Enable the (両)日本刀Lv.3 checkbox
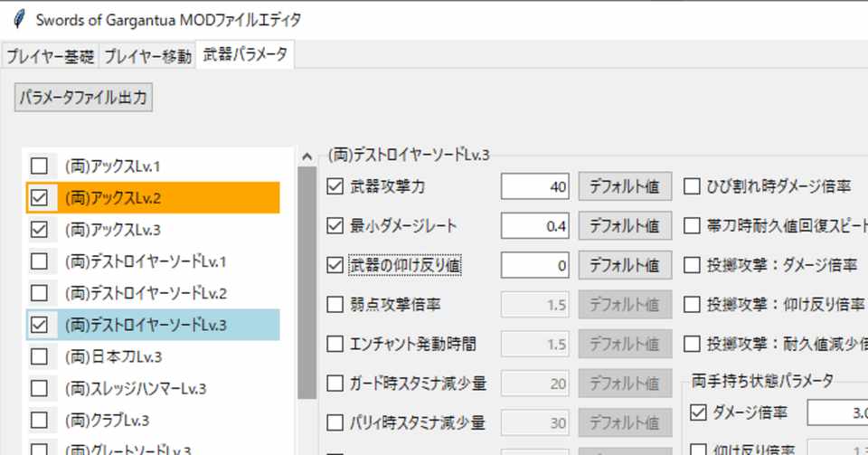Viewport: 868px width, 455px height. (40, 356)
